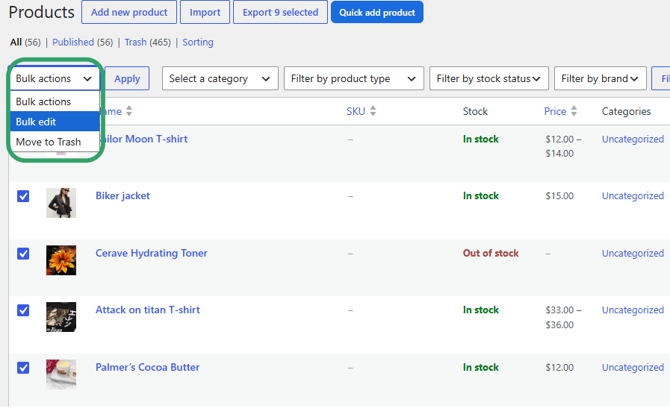Open the Bulk actions dropdown
The height and width of the screenshot is (411, 670).
[x=54, y=79]
